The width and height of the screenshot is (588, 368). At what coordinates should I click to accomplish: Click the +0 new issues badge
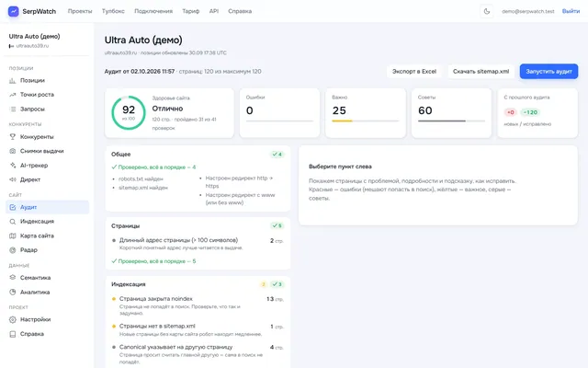(511, 112)
